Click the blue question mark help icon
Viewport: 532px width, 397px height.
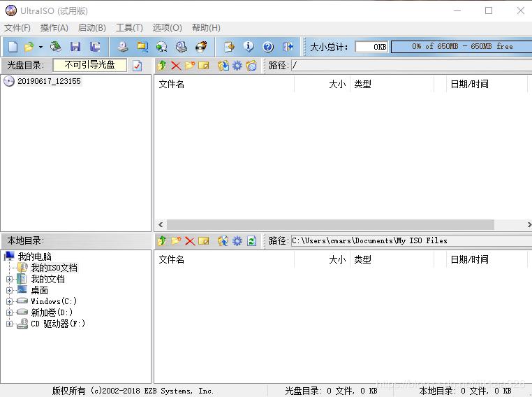point(268,47)
